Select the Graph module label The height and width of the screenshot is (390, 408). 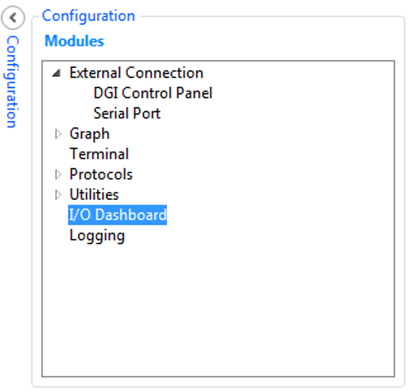pyautogui.click(x=89, y=134)
